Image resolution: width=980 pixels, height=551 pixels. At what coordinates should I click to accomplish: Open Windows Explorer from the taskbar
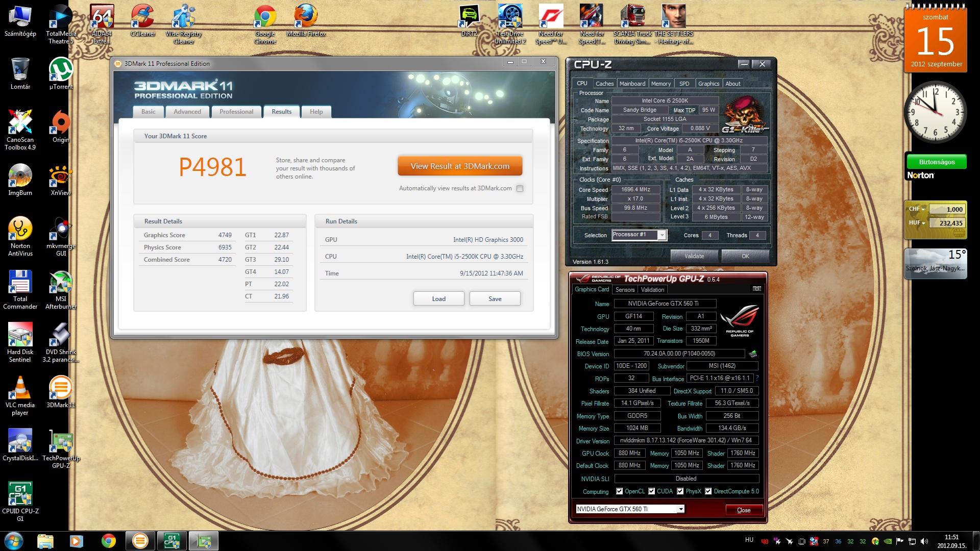pos(45,541)
